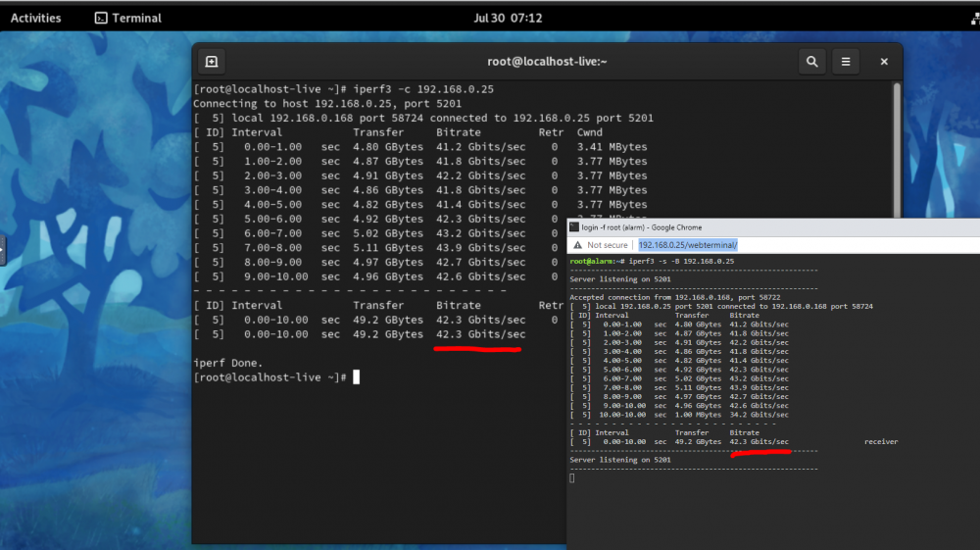Select the Chrome address bar URL 192.168.0.25/webterminal/
980x550 pixels.
tap(688, 245)
